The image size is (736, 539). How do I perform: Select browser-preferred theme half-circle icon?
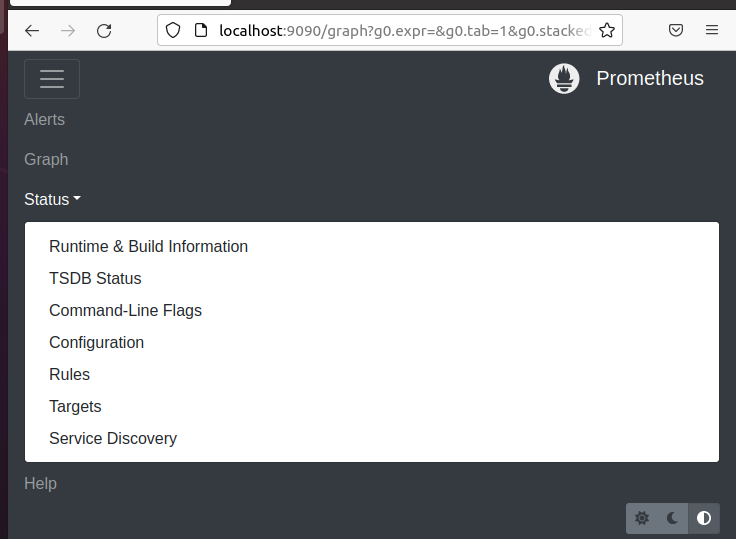[x=704, y=518]
